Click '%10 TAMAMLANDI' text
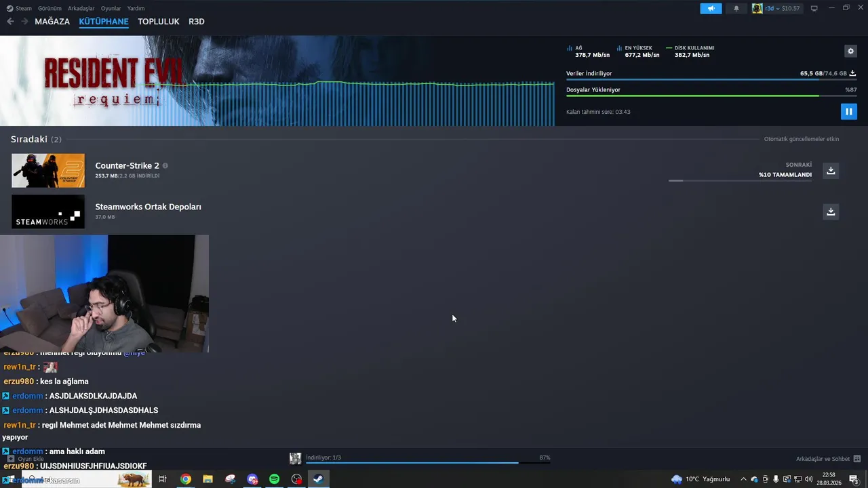Screen dimensions: 868x488 [785, 175]
